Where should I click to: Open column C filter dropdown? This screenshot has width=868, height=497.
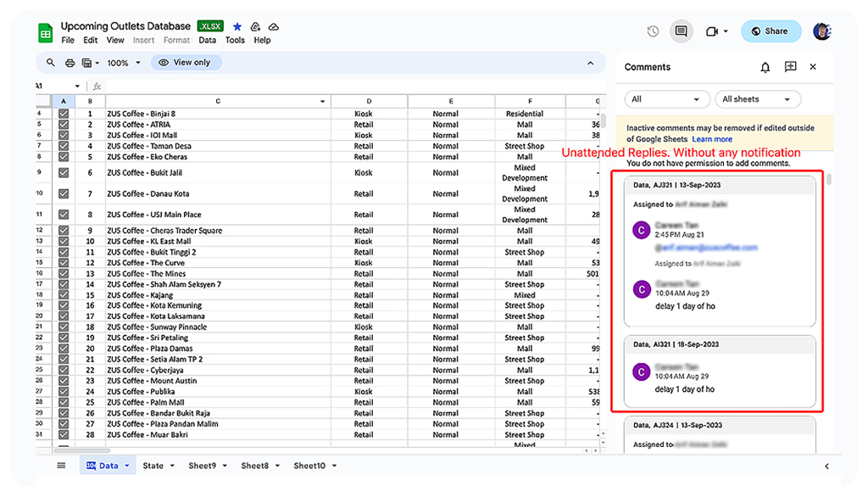pyautogui.click(x=322, y=102)
